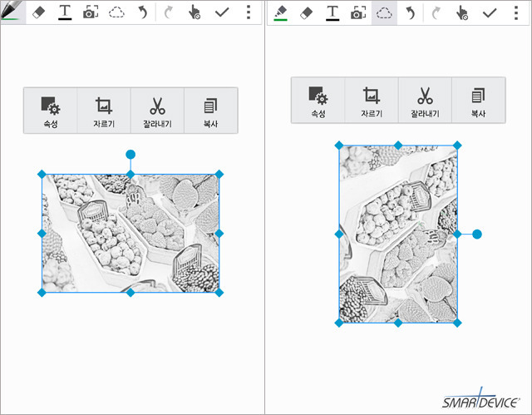The height and width of the screenshot is (415, 532).
Task: Toggle finger touch mode in left screen
Action: coord(195,12)
